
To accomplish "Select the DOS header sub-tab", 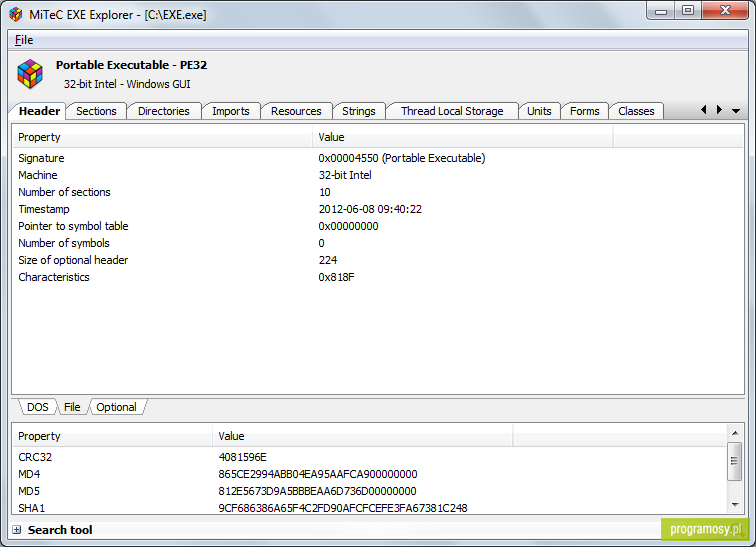I will coord(38,407).
